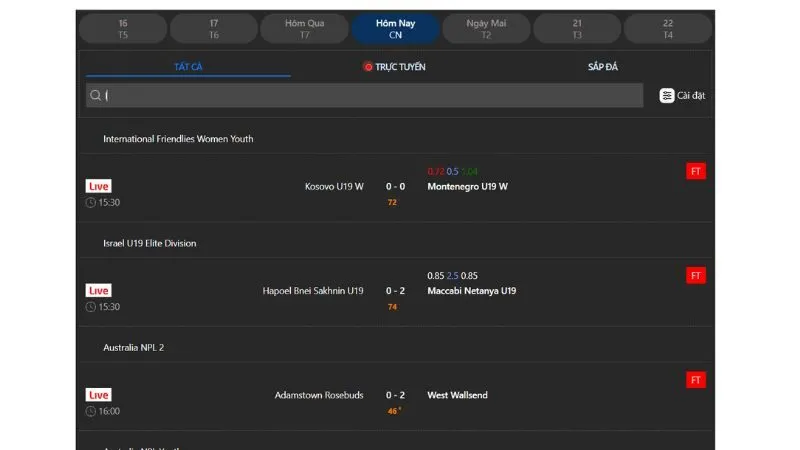The height and width of the screenshot is (450, 800).
Task: Select the Hôm Nay CN date tab
Action: [395, 29]
